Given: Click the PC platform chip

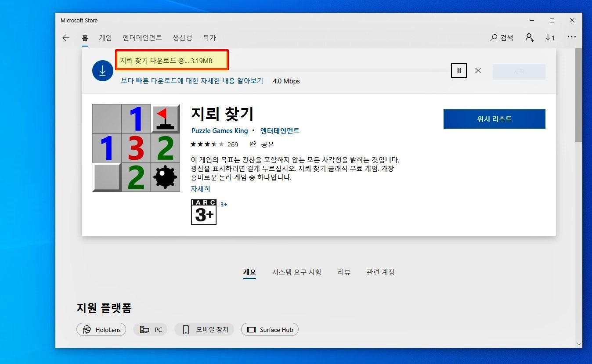Looking at the screenshot, I should 150,330.
